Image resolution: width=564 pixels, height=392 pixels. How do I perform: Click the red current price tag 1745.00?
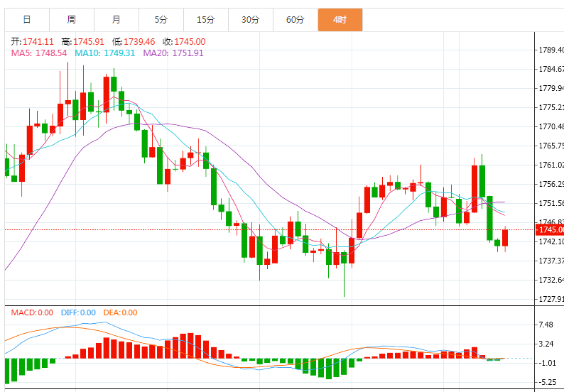(x=550, y=229)
